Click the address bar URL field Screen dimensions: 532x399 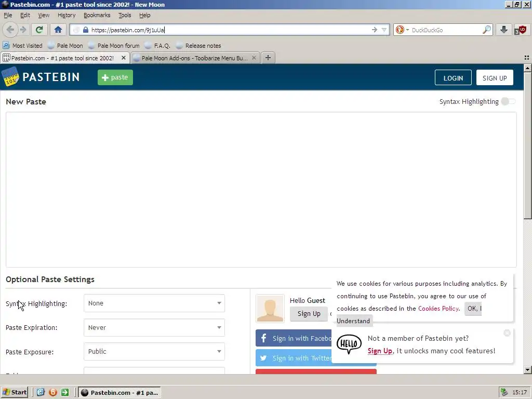pos(231,30)
